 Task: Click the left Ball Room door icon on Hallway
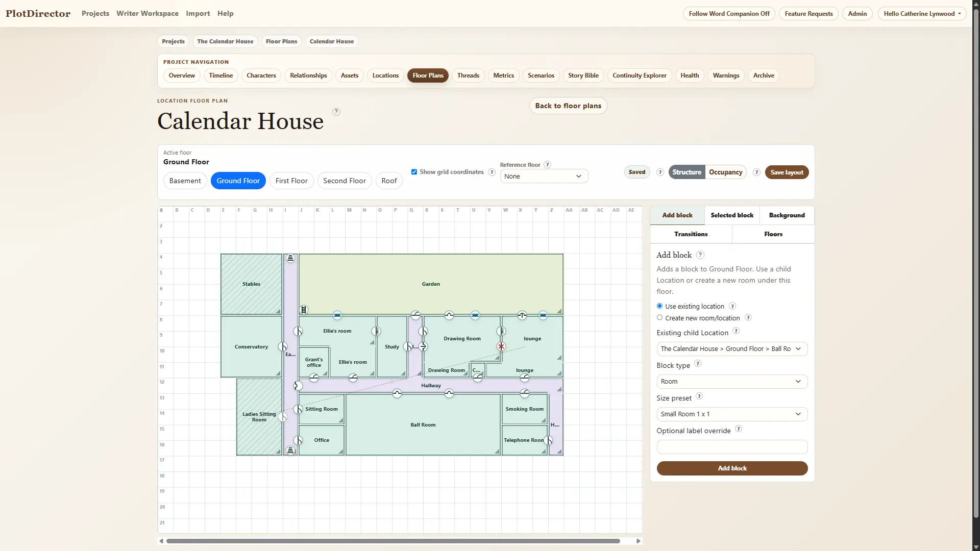pyautogui.click(x=397, y=393)
